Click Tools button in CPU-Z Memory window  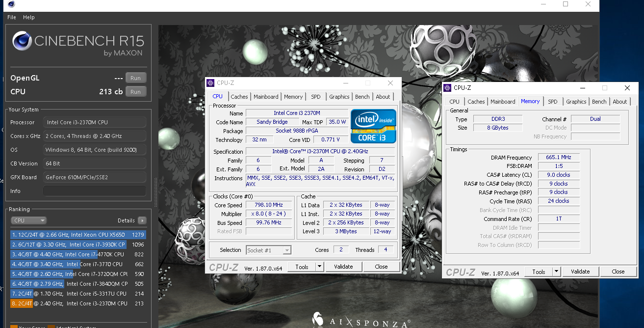coord(539,272)
